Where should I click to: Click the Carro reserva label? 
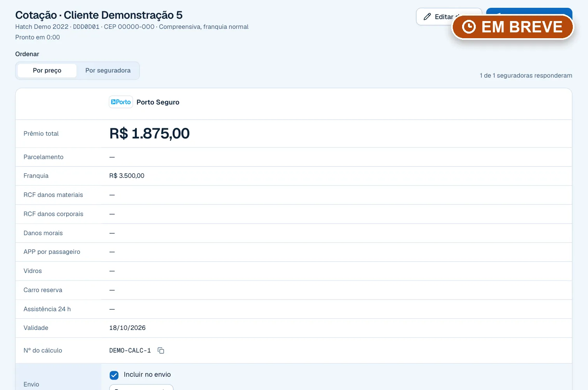(x=43, y=290)
